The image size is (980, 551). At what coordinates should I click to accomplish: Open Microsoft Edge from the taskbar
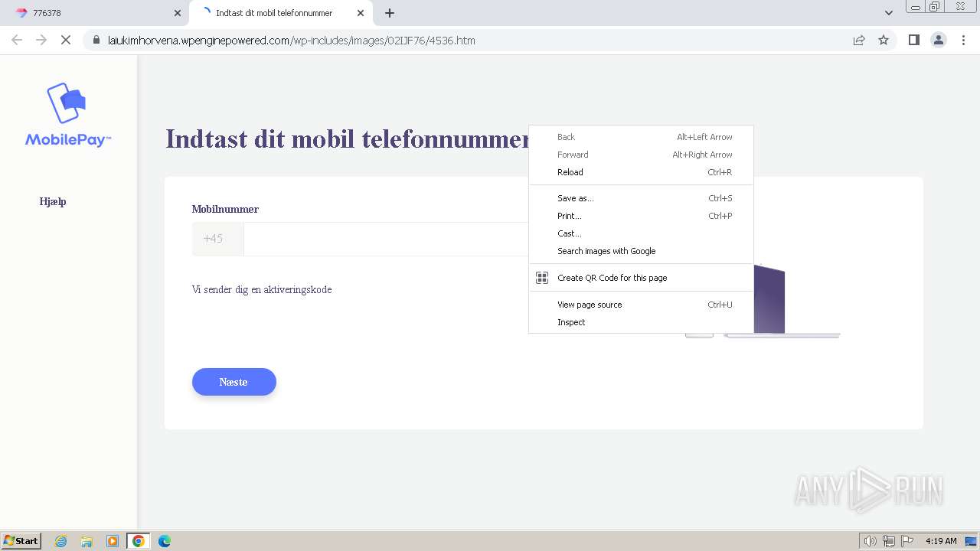pyautogui.click(x=165, y=541)
